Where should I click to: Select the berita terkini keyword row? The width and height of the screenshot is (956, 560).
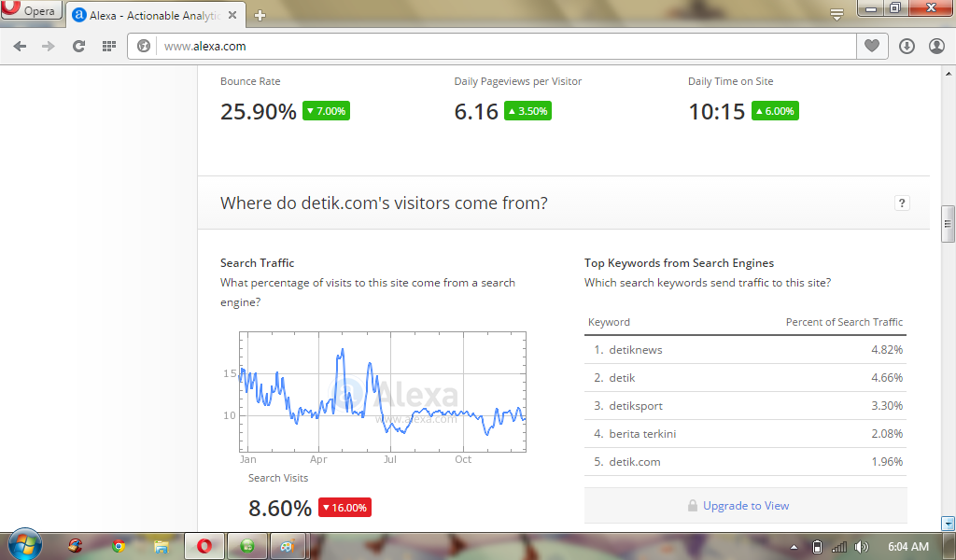click(x=745, y=434)
